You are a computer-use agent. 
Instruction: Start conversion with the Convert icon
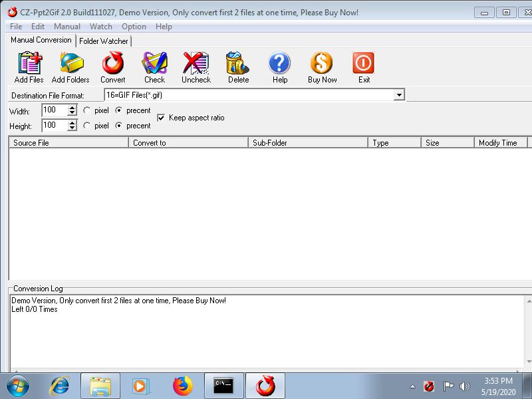point(113,63)
